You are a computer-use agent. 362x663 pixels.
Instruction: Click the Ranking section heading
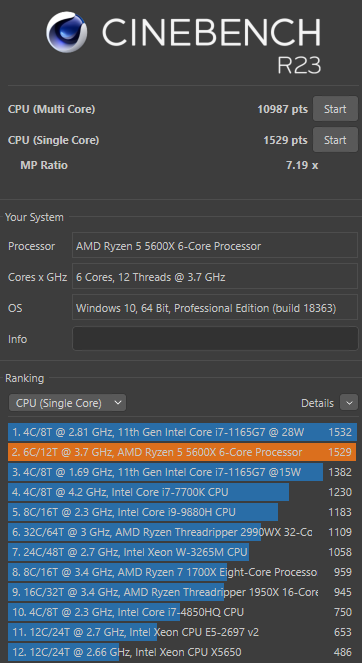pyautogui.click(x=25, y=378)
